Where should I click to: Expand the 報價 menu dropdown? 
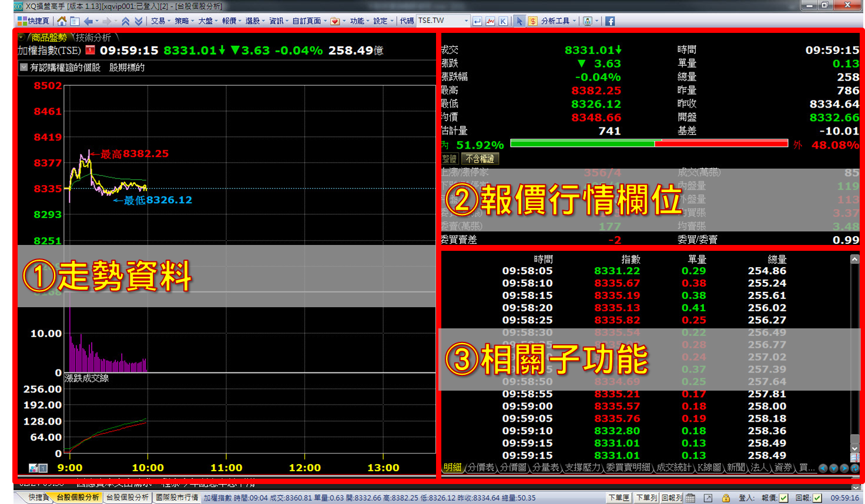tap(232, 21)
